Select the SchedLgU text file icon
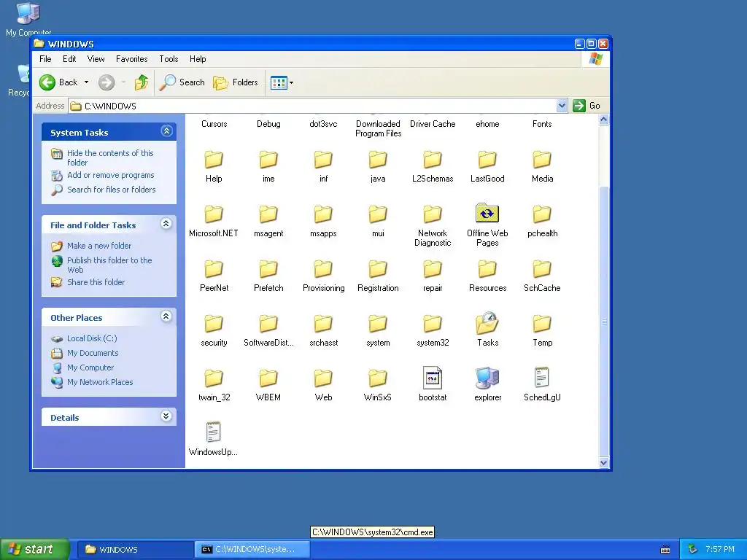Image resolution: width=747 pixels, height=560 pixels. pos(542,378)
